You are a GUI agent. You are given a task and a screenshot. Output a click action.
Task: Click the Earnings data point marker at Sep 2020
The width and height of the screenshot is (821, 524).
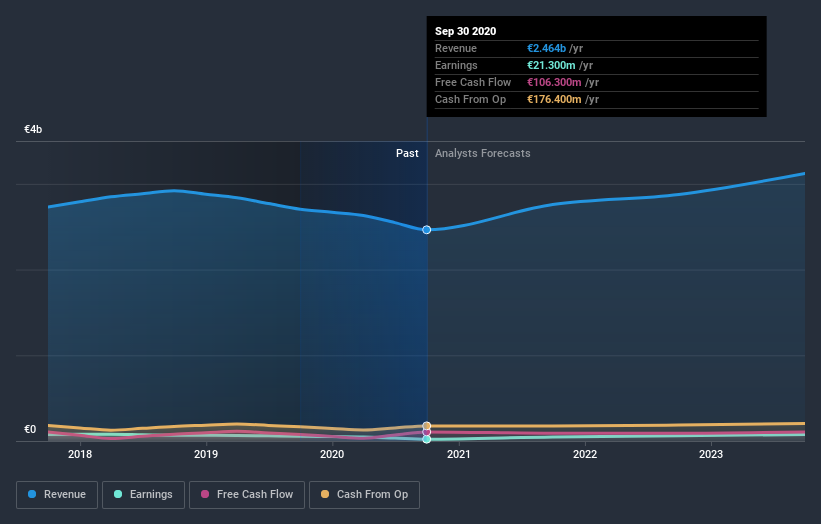(427, 439)
